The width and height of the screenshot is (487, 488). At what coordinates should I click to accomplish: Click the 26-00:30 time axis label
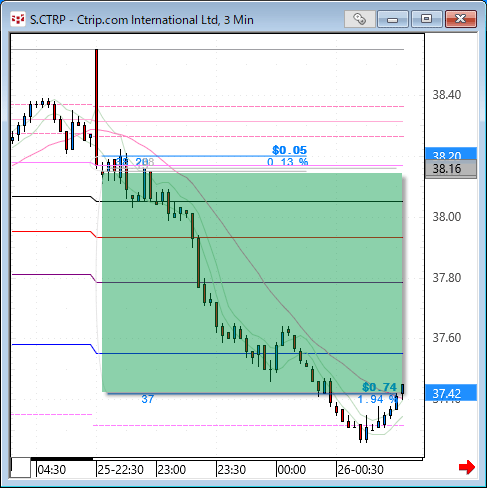(360, 470)
